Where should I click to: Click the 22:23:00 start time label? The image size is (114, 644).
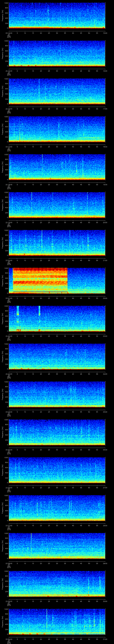(x=9, y=374)
